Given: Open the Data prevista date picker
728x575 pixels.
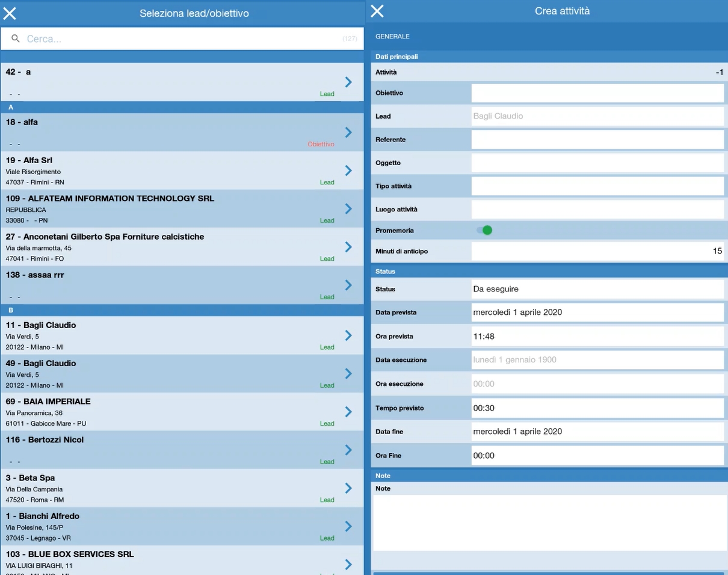Looking at the screenshot, I should (597, 312).
